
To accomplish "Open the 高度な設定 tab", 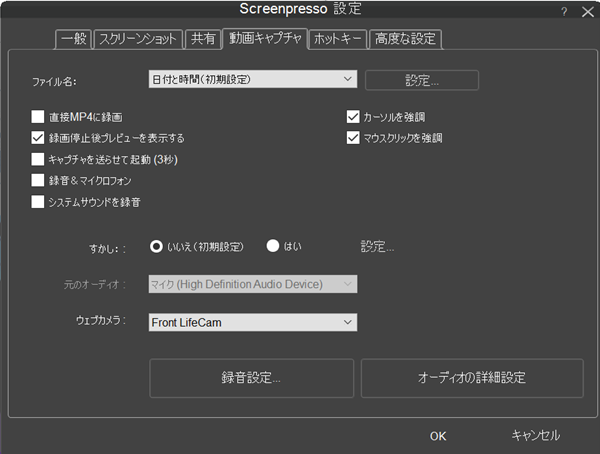I will coord(405,39).
